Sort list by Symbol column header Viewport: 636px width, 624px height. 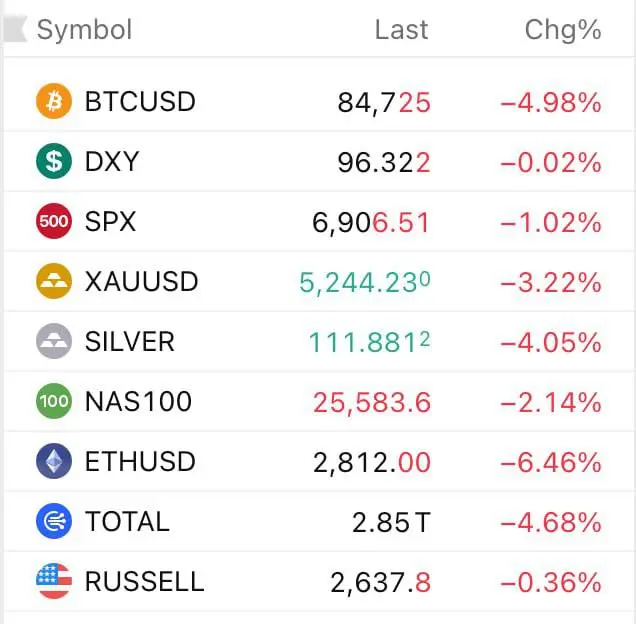84,30
